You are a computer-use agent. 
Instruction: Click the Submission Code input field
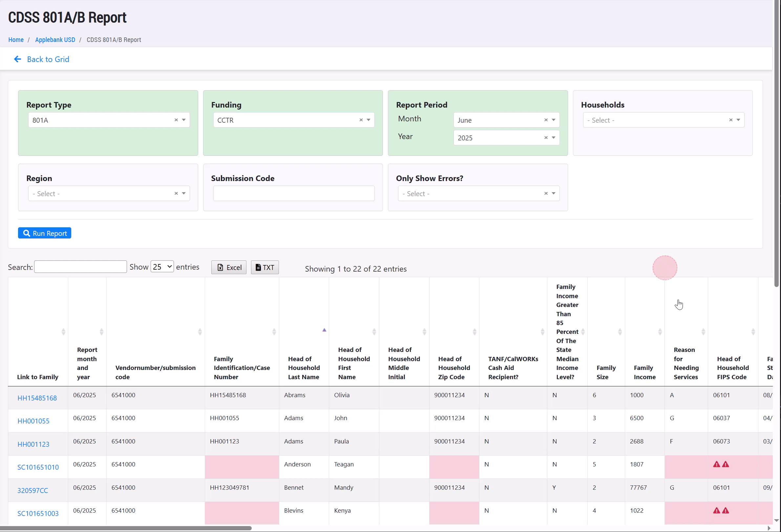(294, 194)
